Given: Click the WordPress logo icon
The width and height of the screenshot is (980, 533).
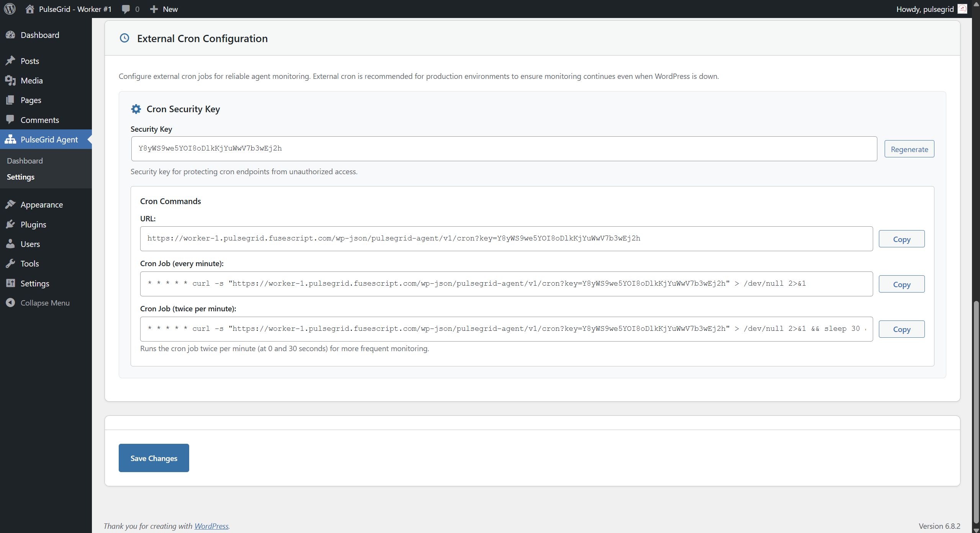Looking at the screenshot, I should [x=10, y=9].
